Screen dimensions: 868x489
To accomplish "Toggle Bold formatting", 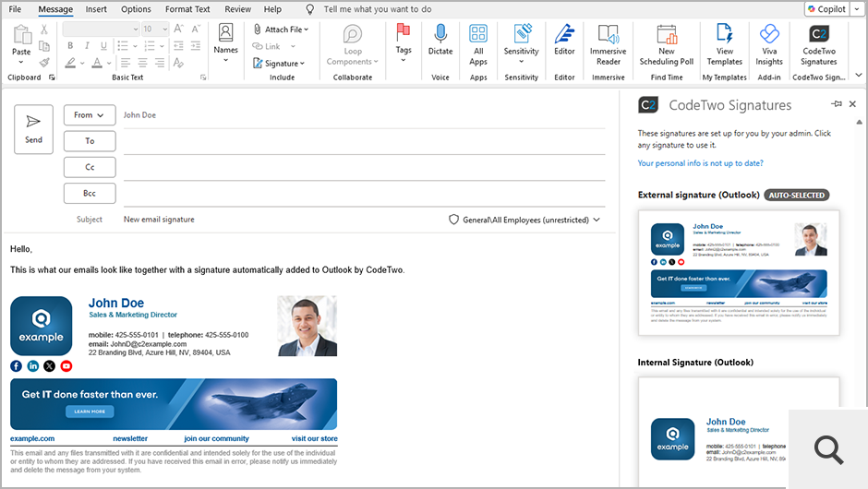I will pos(70,46).
